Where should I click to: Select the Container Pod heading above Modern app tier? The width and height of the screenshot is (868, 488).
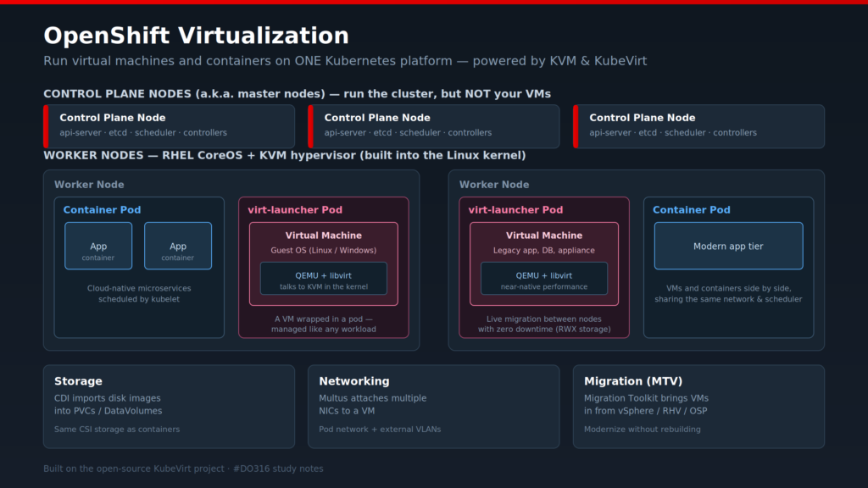coord(692,210)
